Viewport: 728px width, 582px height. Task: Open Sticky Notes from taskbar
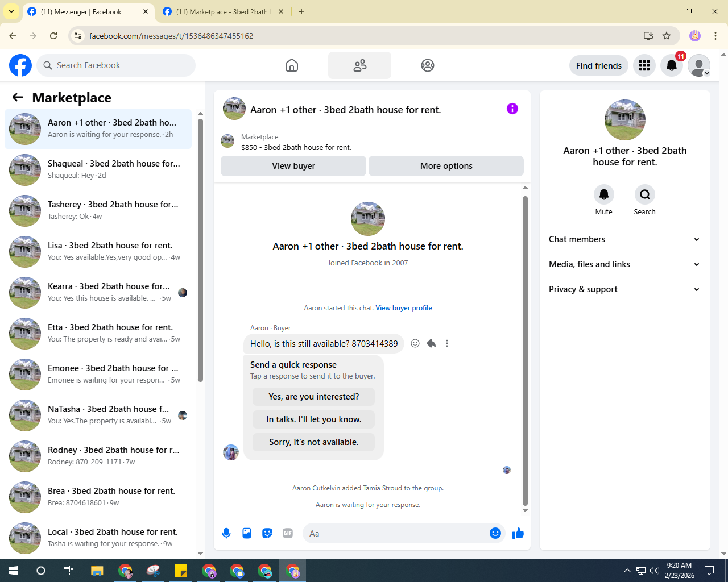coord(181,571)
